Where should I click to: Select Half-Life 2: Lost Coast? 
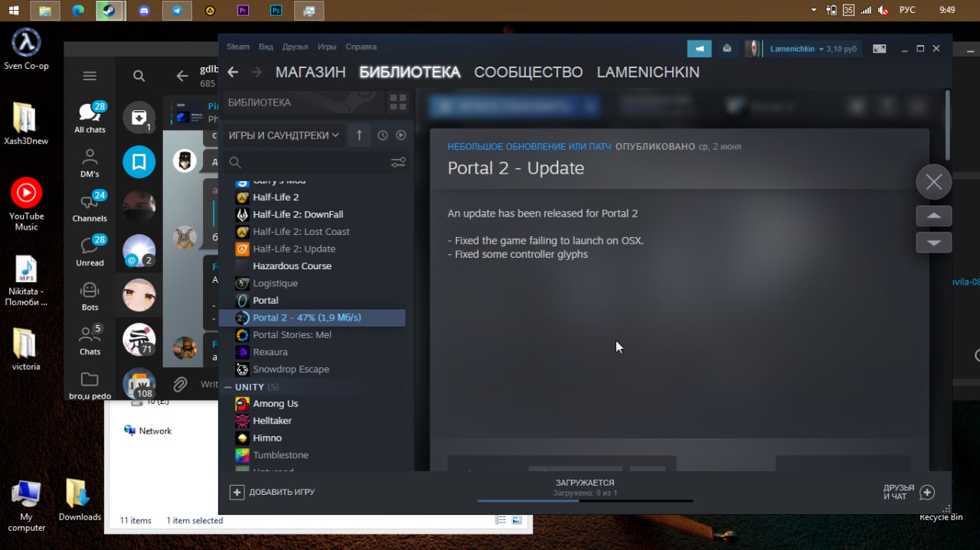(301, 232)
